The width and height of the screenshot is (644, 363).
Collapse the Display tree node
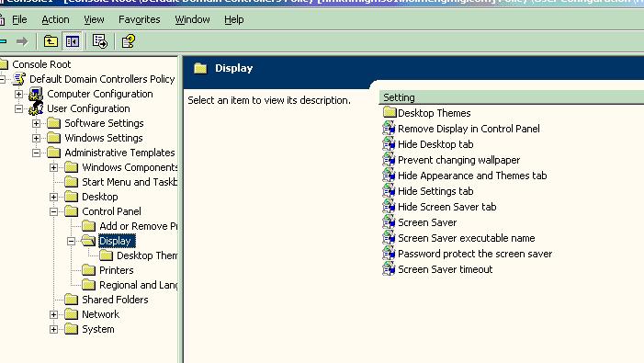pos(72,241)
